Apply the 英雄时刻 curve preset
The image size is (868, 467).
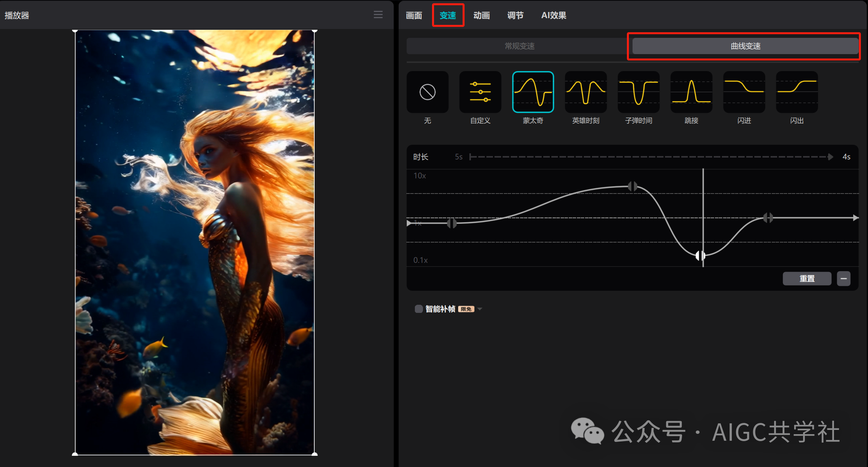pos(585,92)
